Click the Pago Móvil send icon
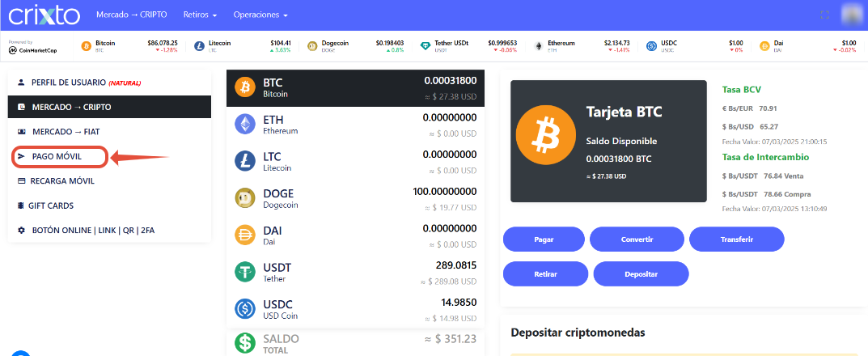This screenshot has width=868, height=356. tap(22, 157)
